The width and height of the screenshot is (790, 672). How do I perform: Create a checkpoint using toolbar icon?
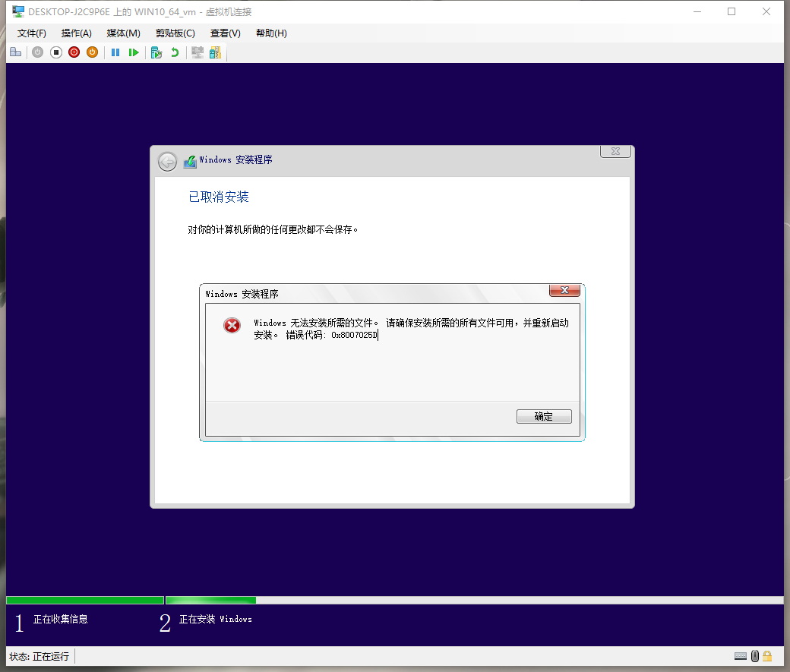tap(156, 52)
